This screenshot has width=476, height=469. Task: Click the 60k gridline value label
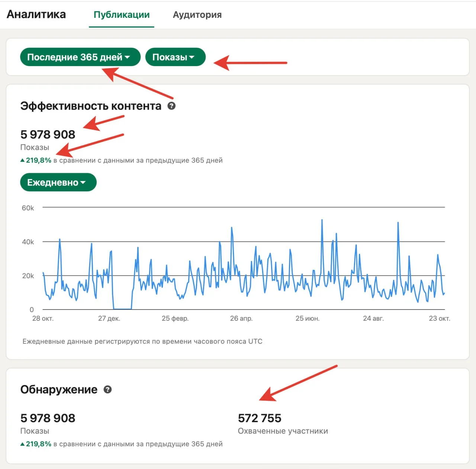pos(28,208)
